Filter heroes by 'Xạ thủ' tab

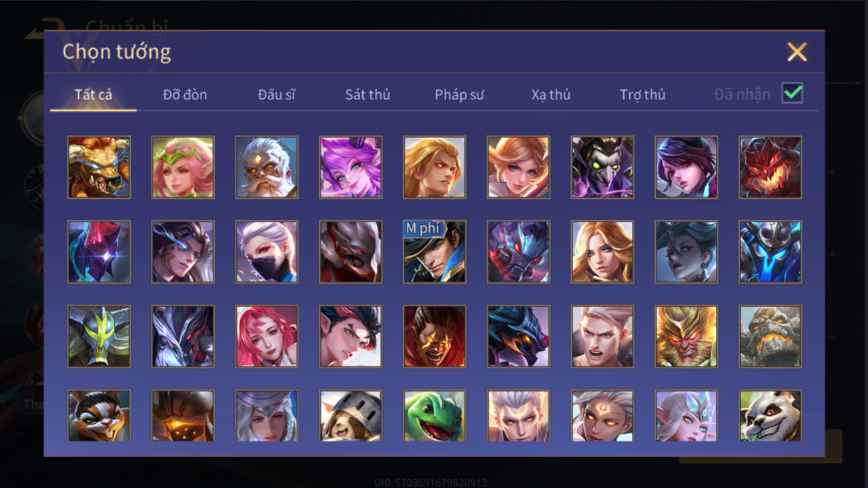point(551,95)
